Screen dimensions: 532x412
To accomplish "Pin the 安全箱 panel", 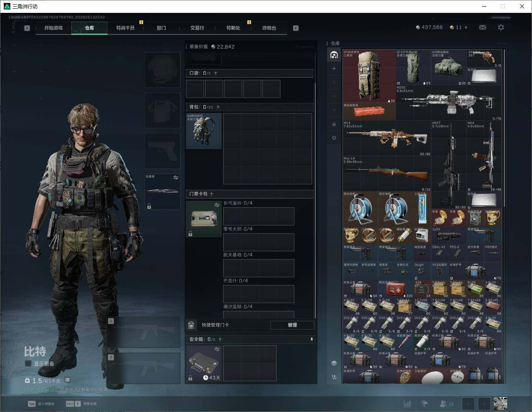I will click(x=312, y=339).
